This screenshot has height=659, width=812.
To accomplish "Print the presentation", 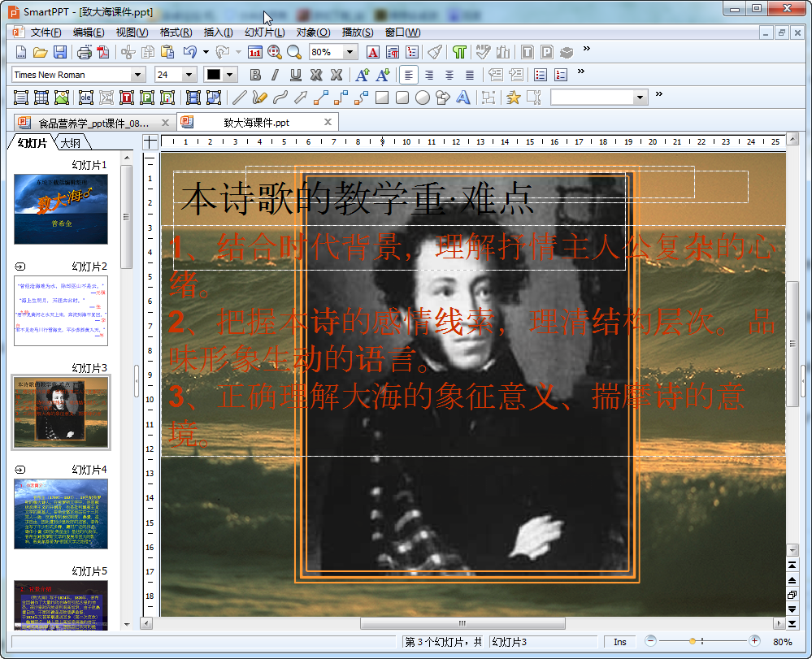I will tap(85, 52).
